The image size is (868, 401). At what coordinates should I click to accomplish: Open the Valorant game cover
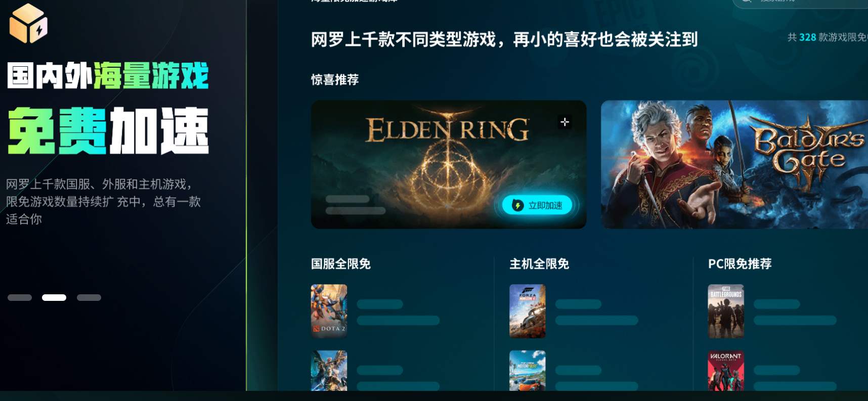726,371
